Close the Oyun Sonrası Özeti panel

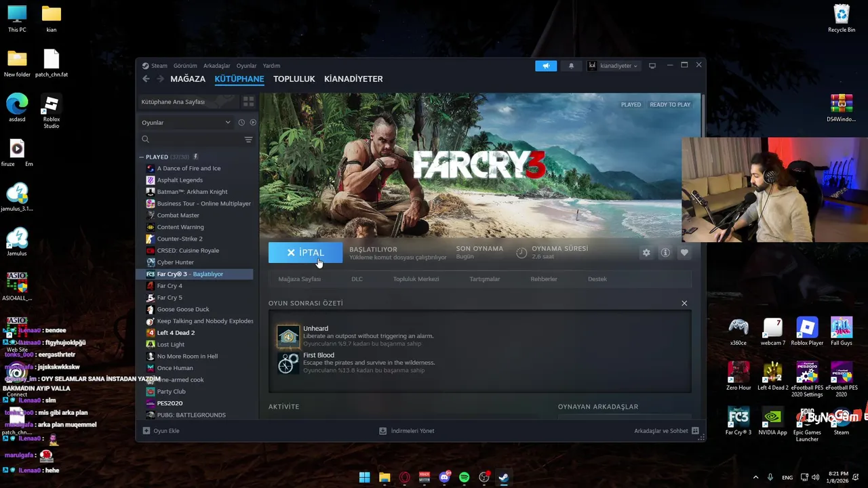coord(684,303)
